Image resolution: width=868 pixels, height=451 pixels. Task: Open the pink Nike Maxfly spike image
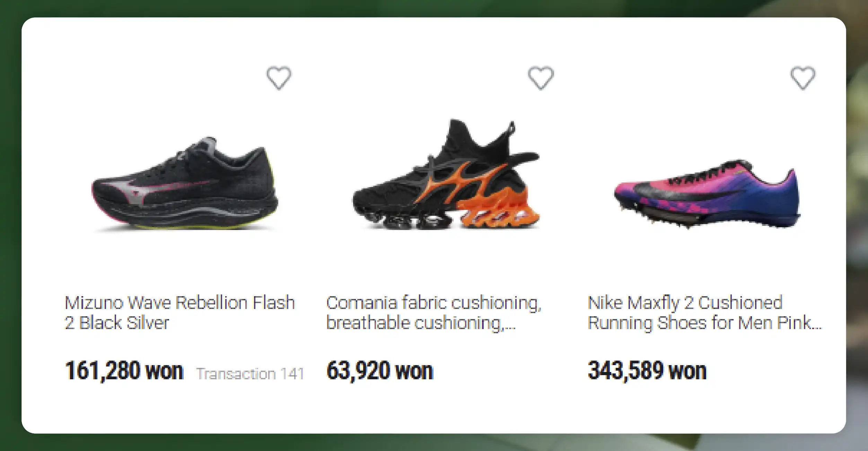tap(707, 194)
